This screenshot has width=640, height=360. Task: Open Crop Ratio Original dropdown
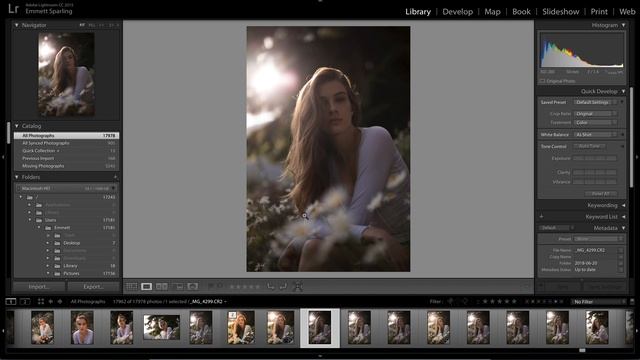coord(596,114)
